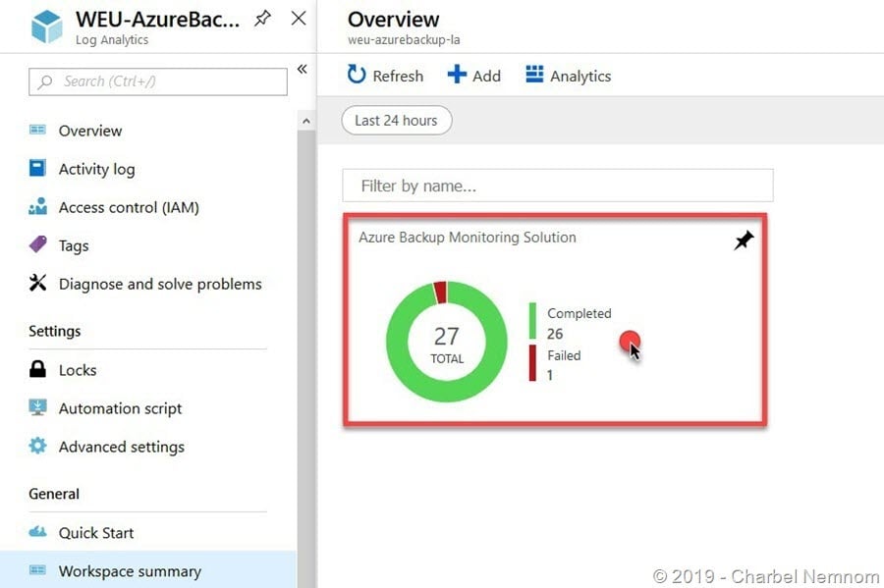Click the Automation script download icon
This screenshot has width=884, height=588.
pyautogui.click(x=37, y=407)
